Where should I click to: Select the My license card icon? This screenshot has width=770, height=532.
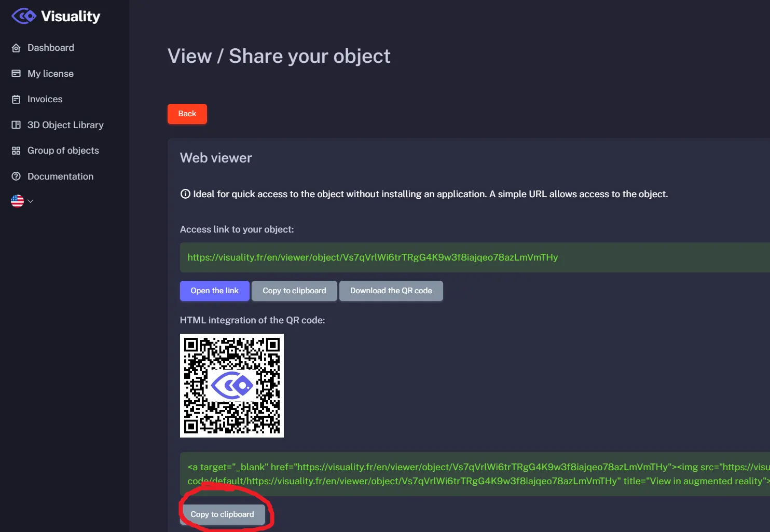coord(16,73)
